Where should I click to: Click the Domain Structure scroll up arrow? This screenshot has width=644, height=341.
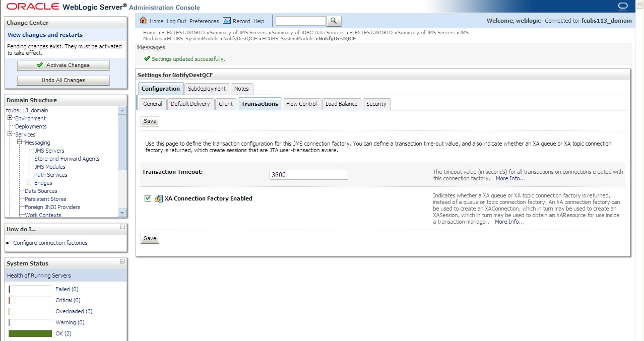[x=122, y=110]
